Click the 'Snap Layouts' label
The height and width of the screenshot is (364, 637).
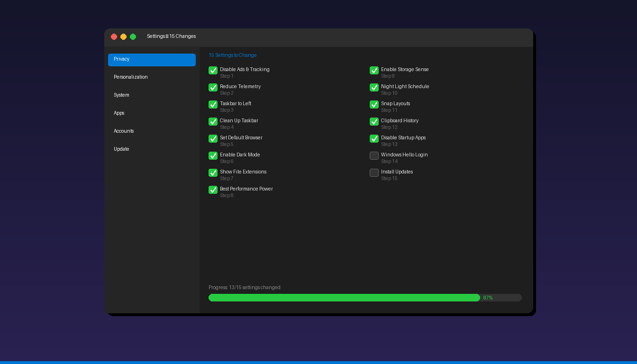click(x=395, y=104)
